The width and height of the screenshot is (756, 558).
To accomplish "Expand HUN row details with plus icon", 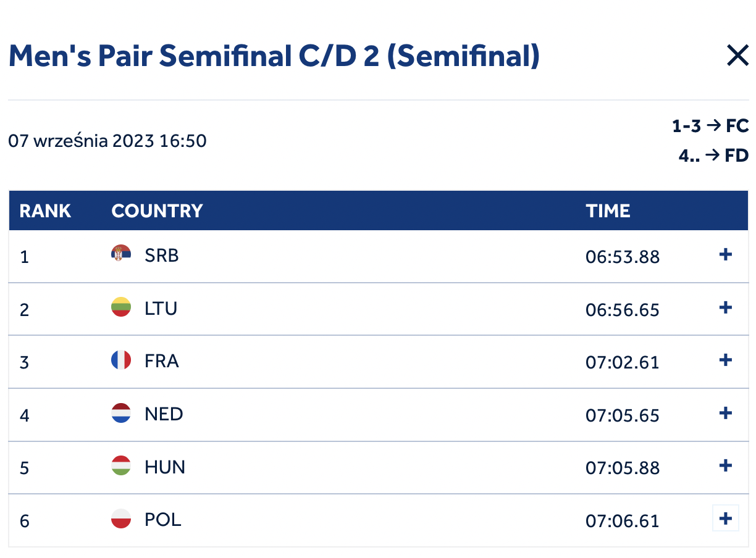I will (726, 465).
